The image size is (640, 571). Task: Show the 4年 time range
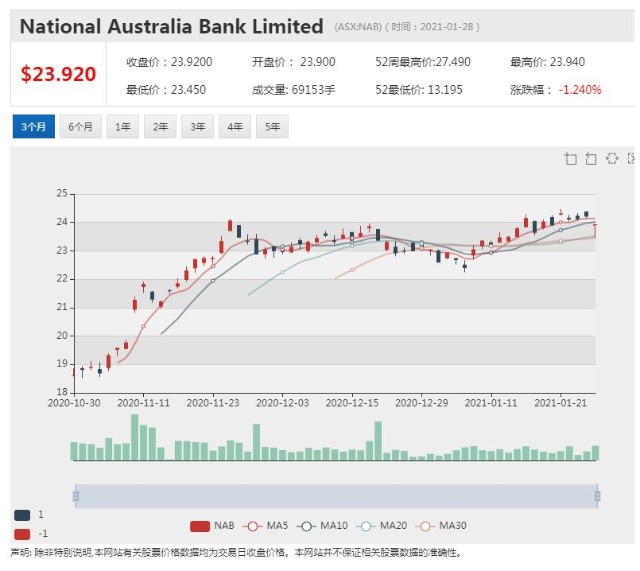[235, 127]
